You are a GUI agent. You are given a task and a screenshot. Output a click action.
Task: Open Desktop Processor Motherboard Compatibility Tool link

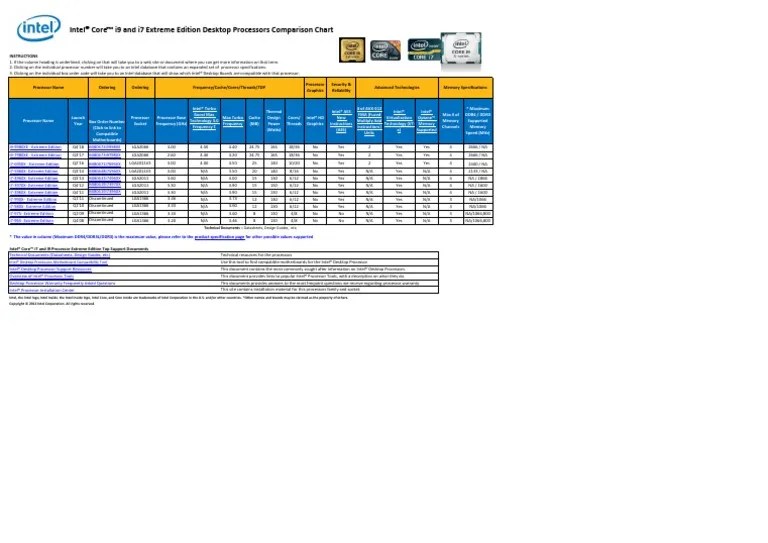coord(58,262)
